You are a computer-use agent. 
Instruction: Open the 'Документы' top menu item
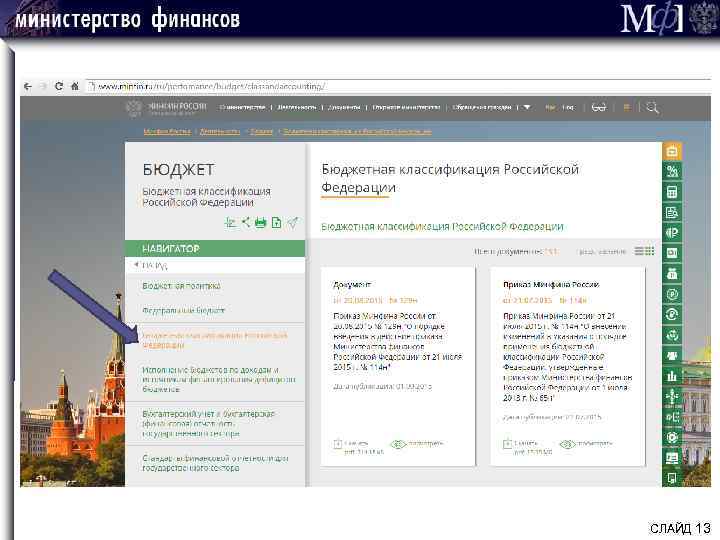click(344, 107)
